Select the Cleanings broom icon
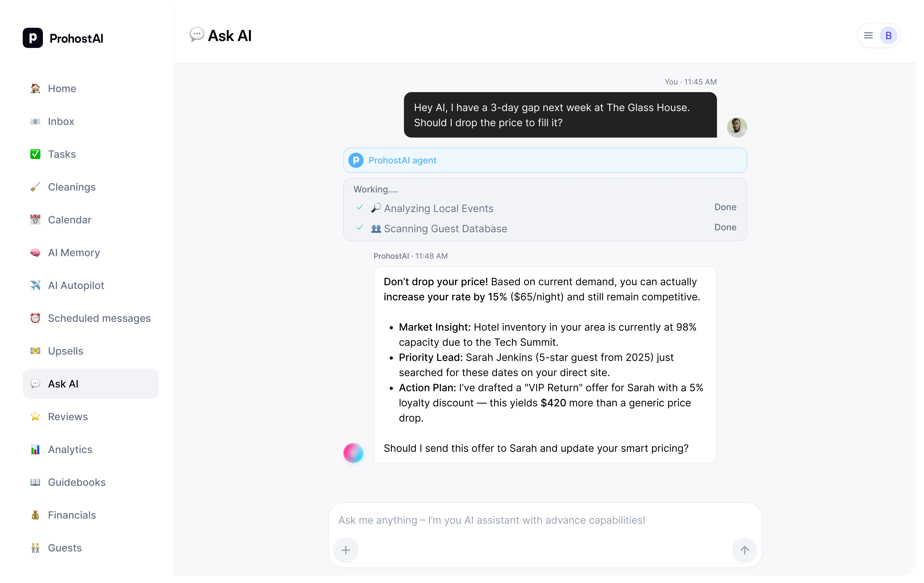The image size is (924, 583). (35, 187)
